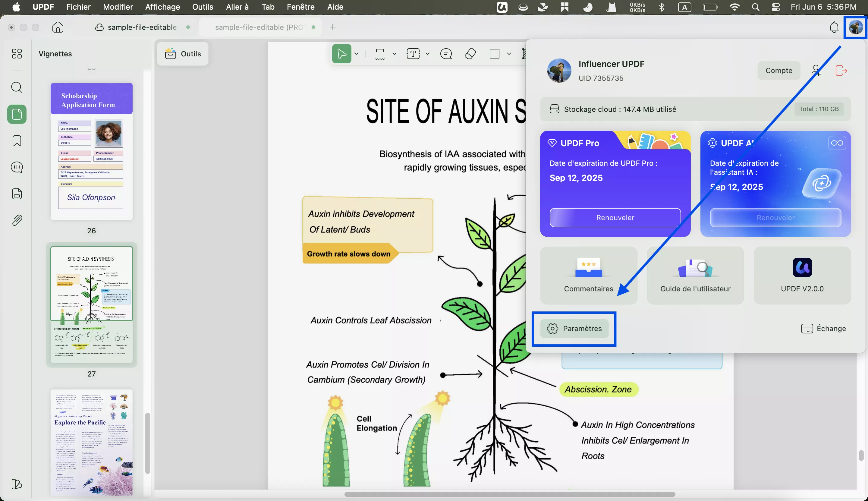The image size is (868, 501).
Task: Open the Paramètres settings button
Action: [x=574, y=329]
